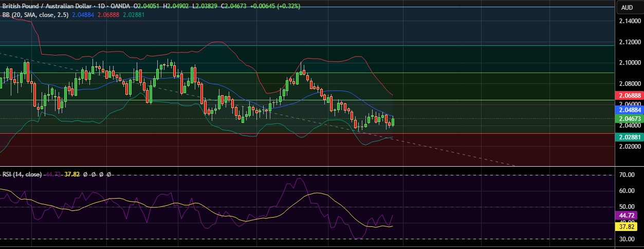The image size is (644, 249).
Task: Select the RSI (14, close) indicator legend
Action: [22, 174]
